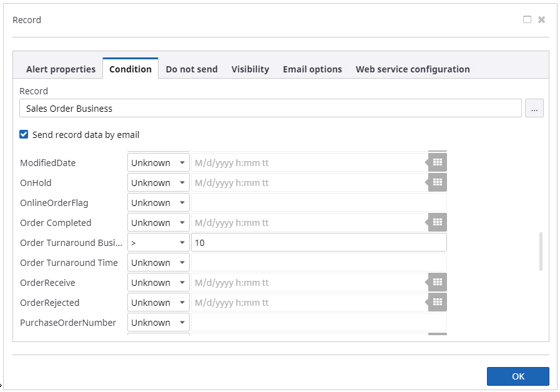Viewport: 560px width, 392px height.
Task: Expand the ModifiedDate operator dropdown
Action: coord(159,163)
